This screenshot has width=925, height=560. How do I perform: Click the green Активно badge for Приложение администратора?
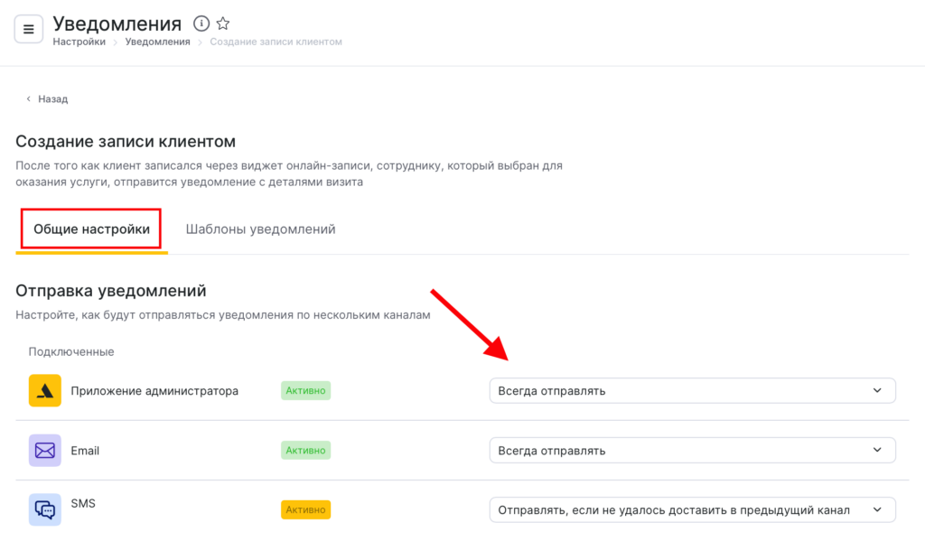pos(305,391)
